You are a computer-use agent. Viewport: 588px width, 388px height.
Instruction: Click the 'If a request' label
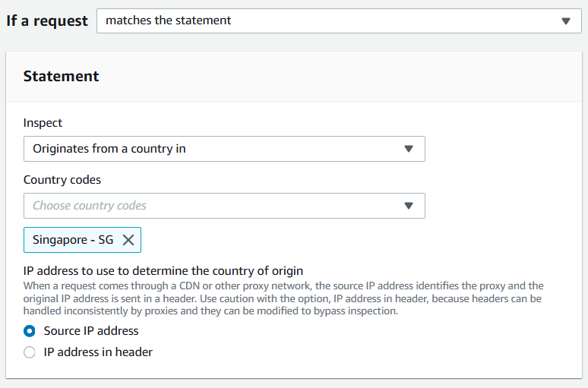coord(47,21)
